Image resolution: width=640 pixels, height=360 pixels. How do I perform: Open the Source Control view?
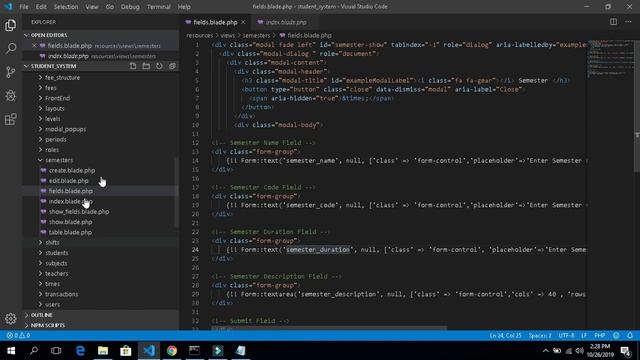tap(11, 72)
